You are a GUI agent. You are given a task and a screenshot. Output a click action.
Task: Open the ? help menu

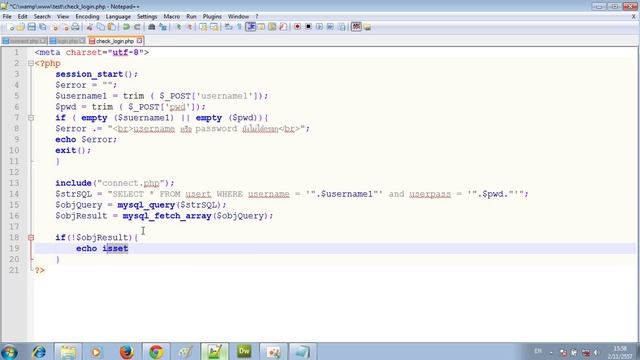click(x=257, y=16)
